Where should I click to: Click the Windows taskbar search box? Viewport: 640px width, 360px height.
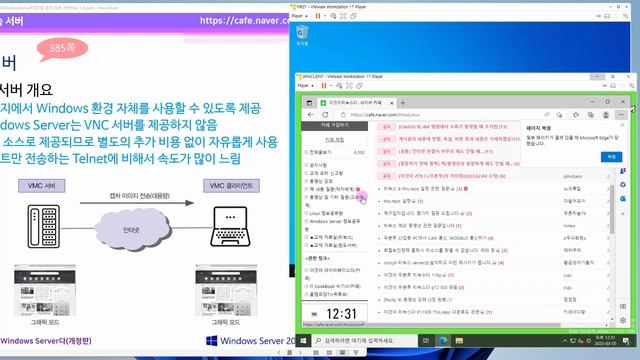364,340
